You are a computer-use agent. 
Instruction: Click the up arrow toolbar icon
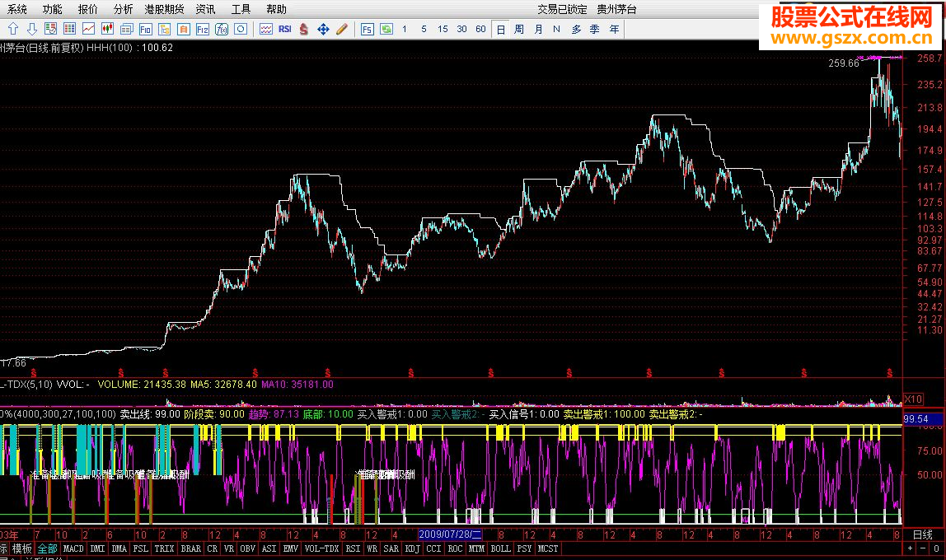(13, 29)
